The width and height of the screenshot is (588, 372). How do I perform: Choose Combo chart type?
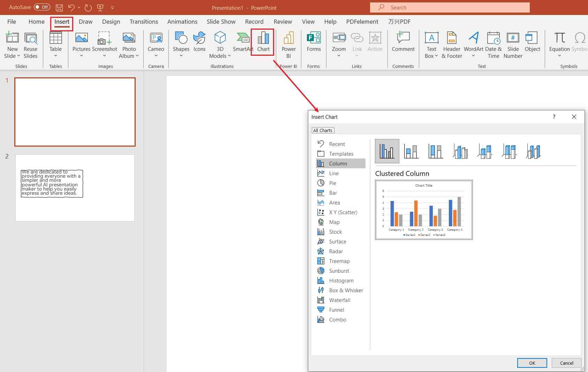(x=341, y=319)
